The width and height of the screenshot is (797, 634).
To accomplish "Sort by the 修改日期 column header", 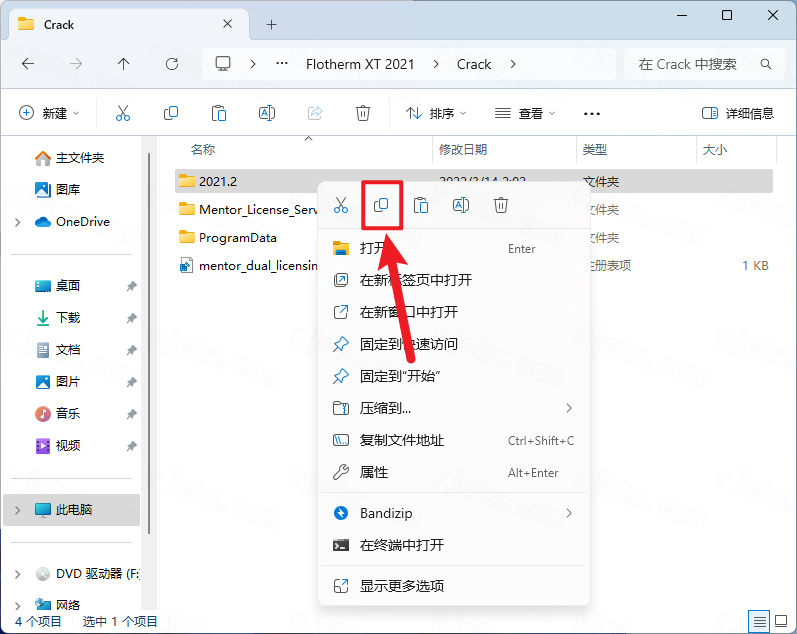I will 463,149.
